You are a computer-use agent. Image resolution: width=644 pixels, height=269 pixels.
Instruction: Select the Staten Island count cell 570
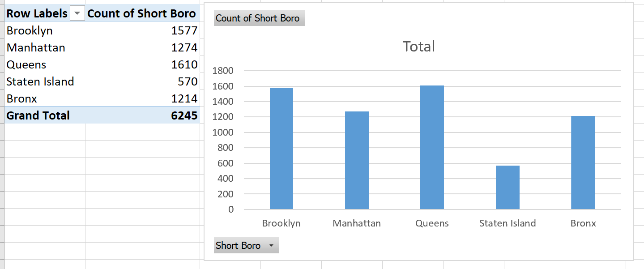[142, 82]
